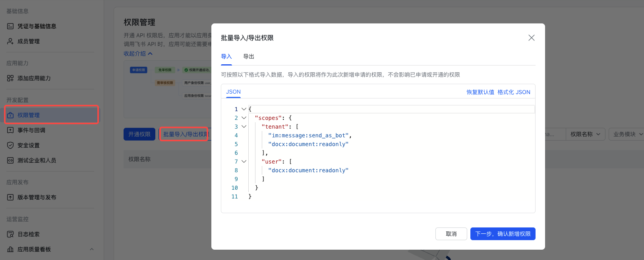Click the 事件与回调 sidebar icon
The height and width of the screenshot is (260, 644).
(x=10, y=130)
